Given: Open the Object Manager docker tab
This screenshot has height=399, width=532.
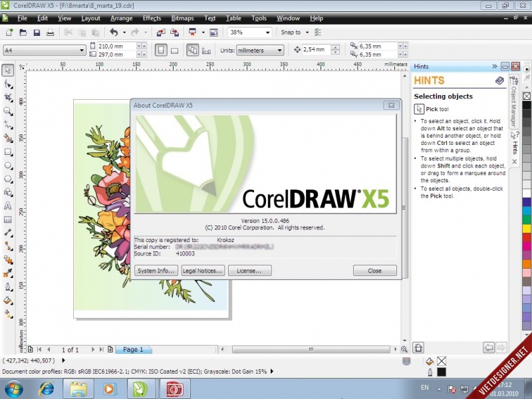Looking at the screenshot, I should 514,102.
